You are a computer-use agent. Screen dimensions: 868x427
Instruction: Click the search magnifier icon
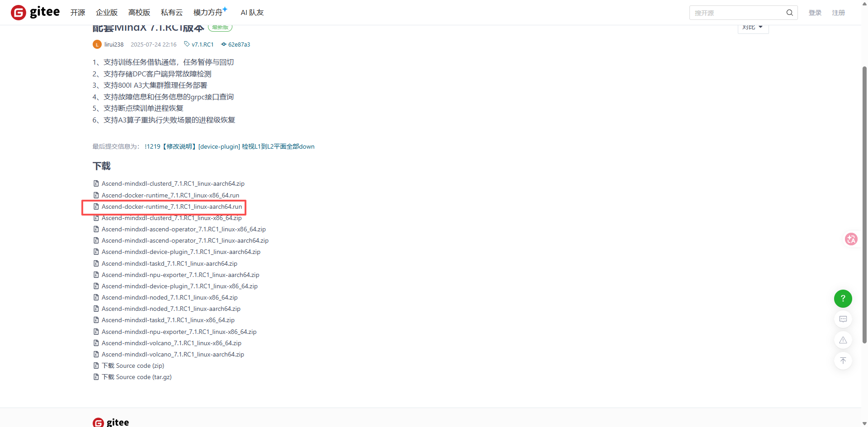click(789, 13)
